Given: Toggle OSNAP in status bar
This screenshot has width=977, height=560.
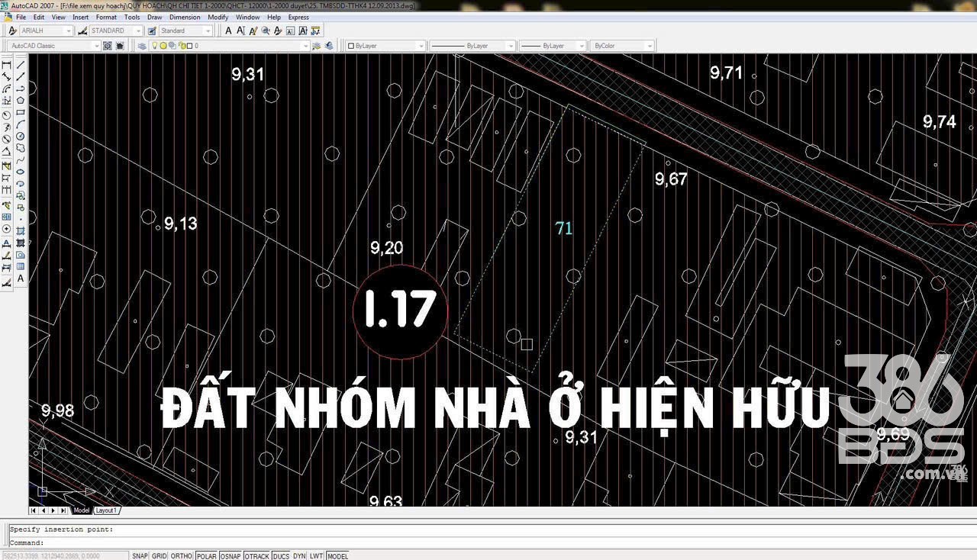Looking at the screenshot, I should coord(230,556).
